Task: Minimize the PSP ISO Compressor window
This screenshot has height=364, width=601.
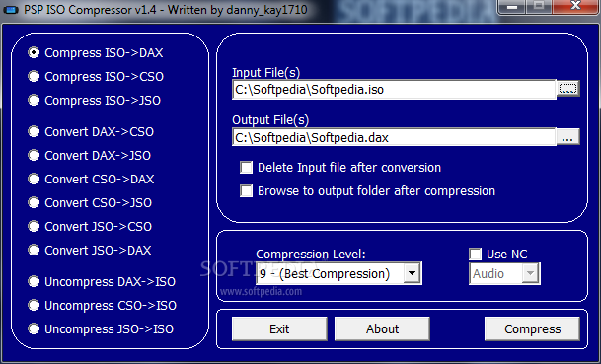Action: [512, 7]
